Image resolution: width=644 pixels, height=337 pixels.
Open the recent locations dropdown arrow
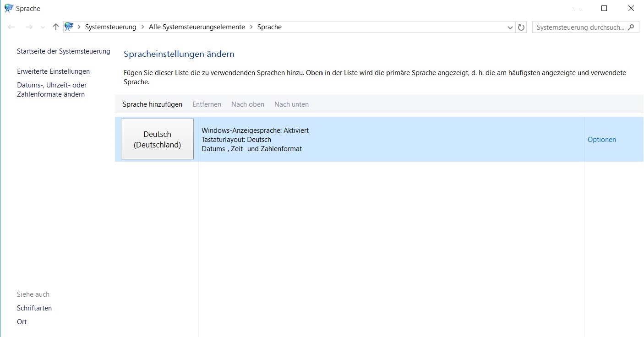click(x=43, y=27)
